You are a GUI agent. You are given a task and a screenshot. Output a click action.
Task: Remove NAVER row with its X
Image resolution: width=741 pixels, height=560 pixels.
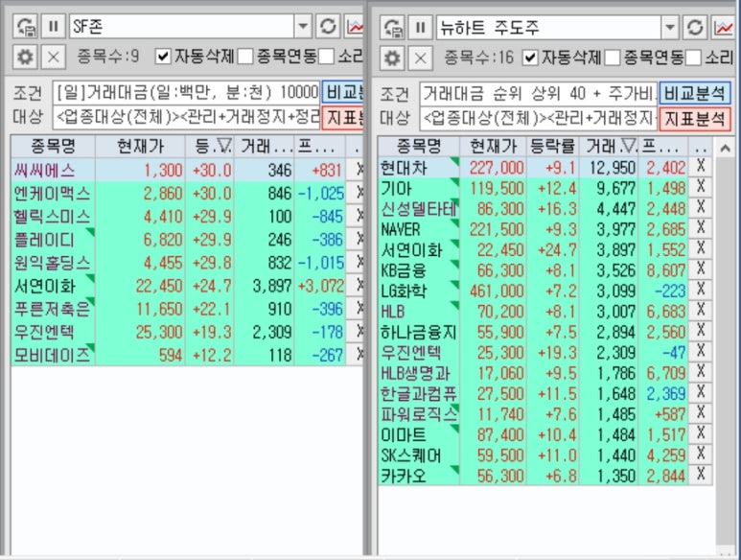coord(701,228)
